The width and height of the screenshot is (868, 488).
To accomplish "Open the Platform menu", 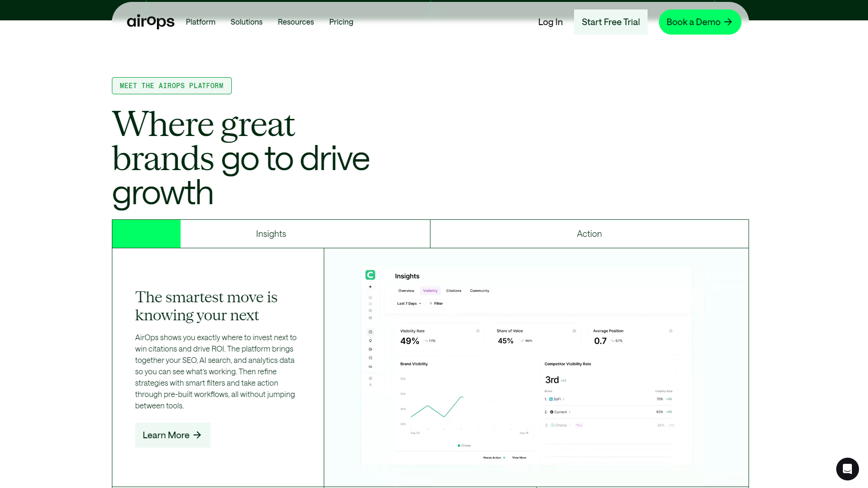I will pyautogui.click(x=200, y=22).
